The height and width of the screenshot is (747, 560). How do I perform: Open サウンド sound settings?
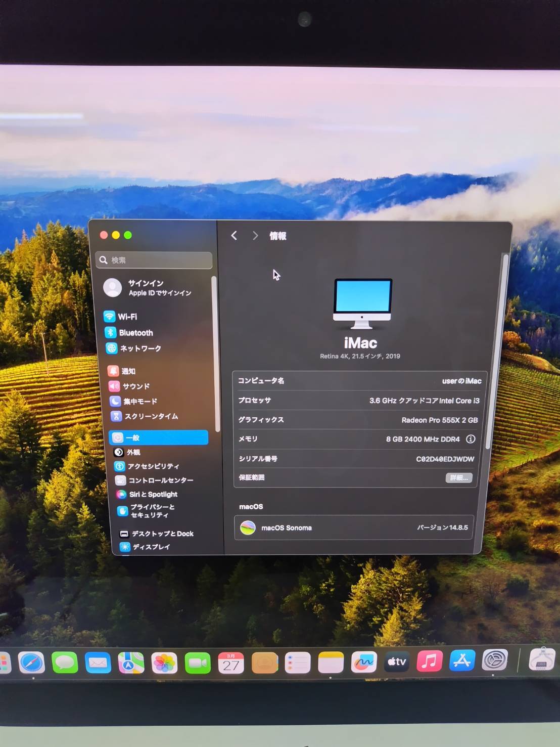(x=129, y=386)
